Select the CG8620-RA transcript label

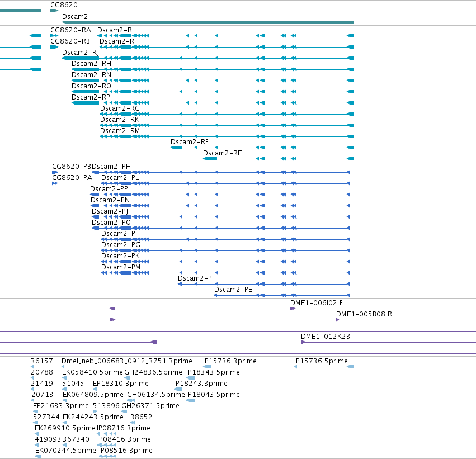point(70,30)
